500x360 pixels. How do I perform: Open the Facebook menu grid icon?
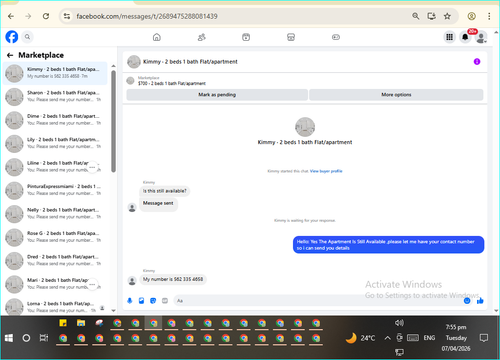click(x=449, y=37)
